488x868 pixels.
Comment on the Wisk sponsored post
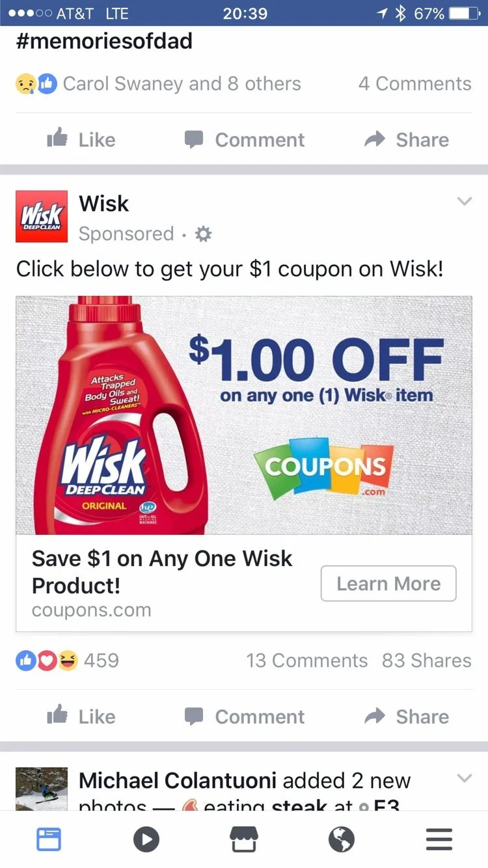pos(244,716)
